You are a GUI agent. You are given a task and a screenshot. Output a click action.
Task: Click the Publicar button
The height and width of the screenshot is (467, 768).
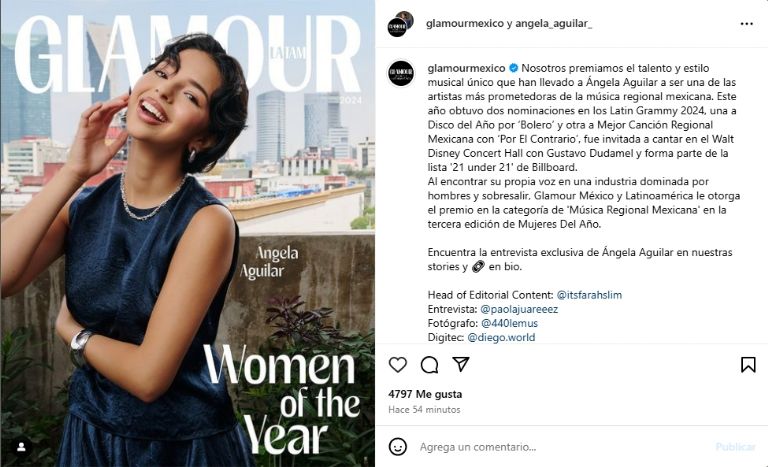point(735,447)
